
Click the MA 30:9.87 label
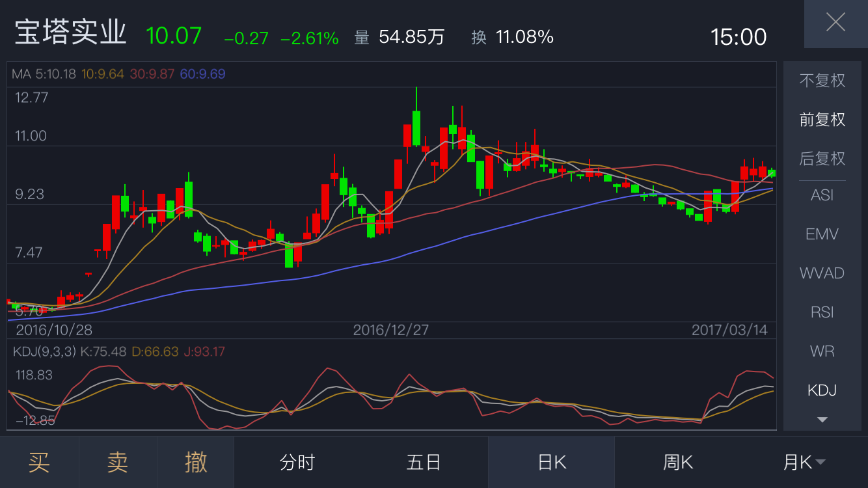152,74
